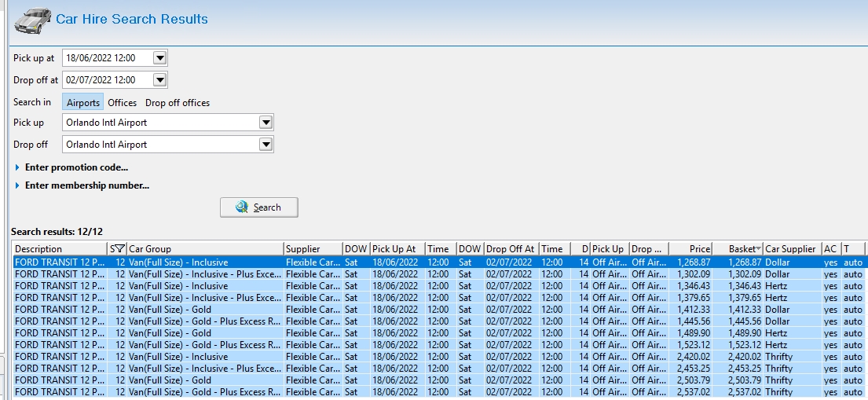Sort by Drop Off At column header

511,249
